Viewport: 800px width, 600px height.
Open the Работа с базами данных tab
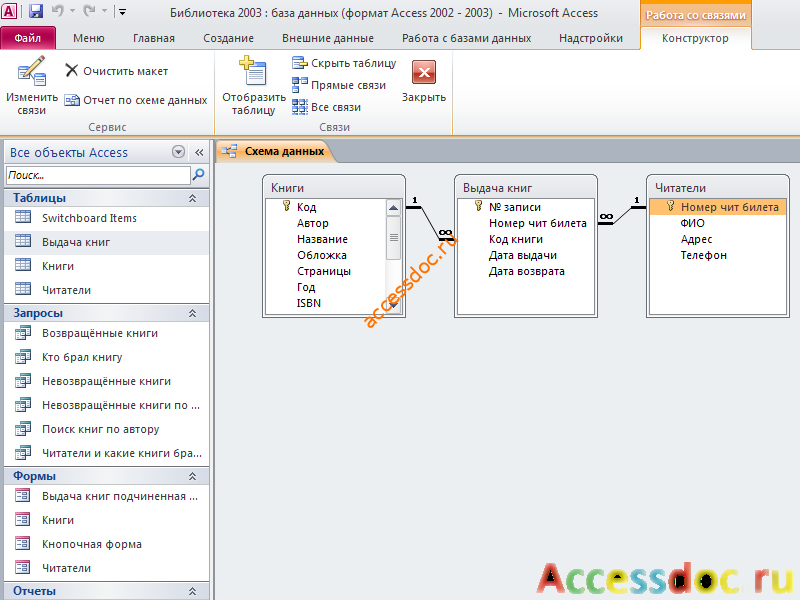[466, 38]
